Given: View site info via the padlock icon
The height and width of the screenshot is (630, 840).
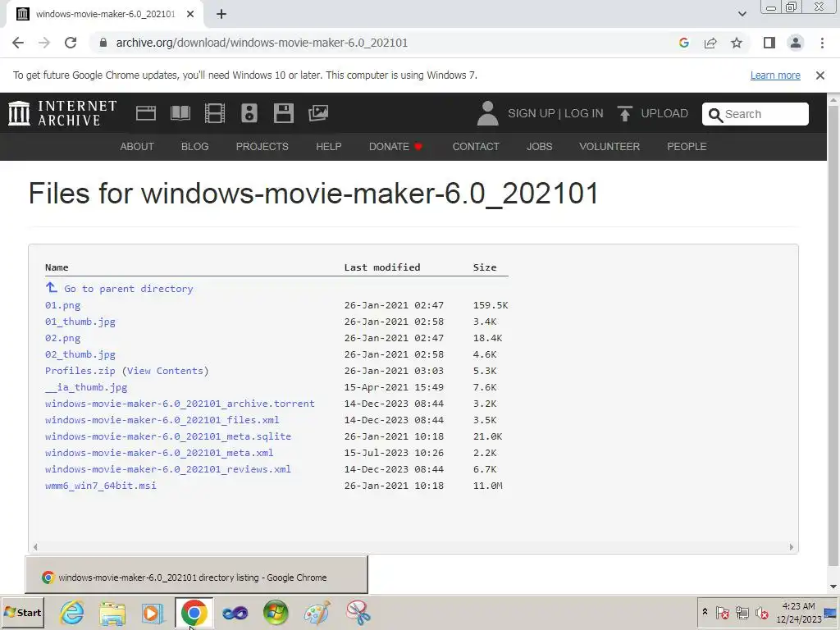Looking at the screenshot, I should [x=103, y=43].
